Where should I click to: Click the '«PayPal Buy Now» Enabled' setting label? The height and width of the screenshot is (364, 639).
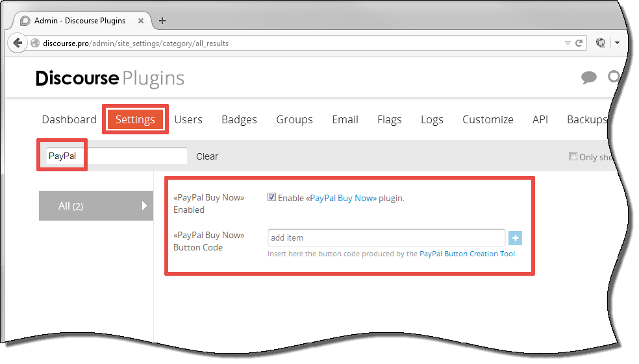(x=208, y=204)
